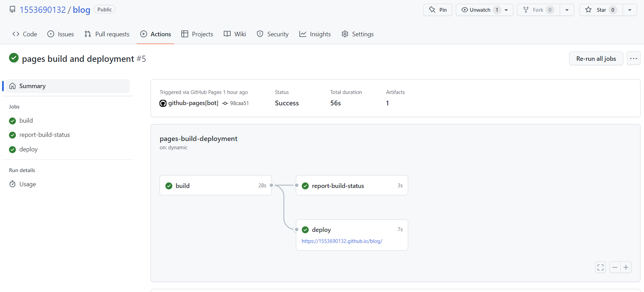Go to the Projects tab
The height and width of the screenshot is (292, 644).
pyautogui.click(x=197, y=34)
